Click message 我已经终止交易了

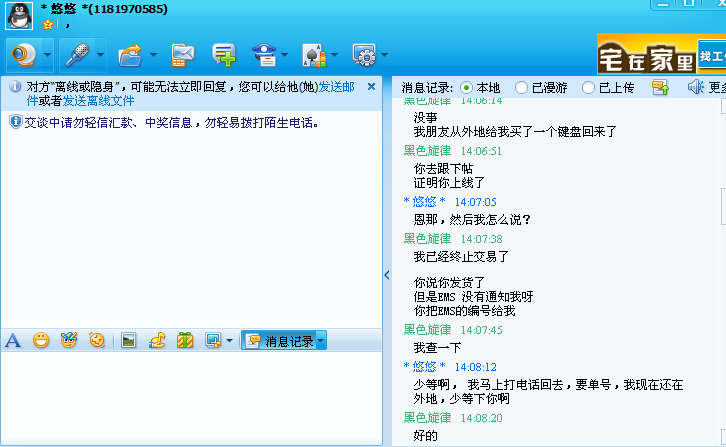[x=461, y=257]
